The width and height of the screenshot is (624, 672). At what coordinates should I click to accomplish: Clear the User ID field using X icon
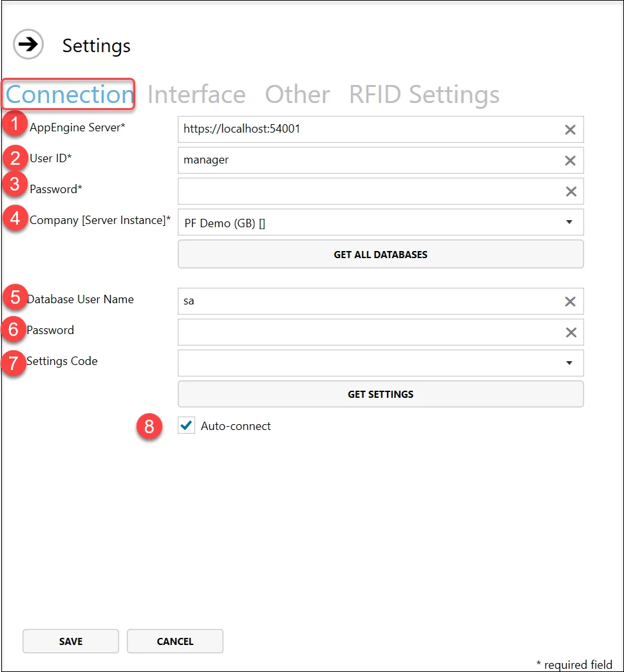(570, 160)
